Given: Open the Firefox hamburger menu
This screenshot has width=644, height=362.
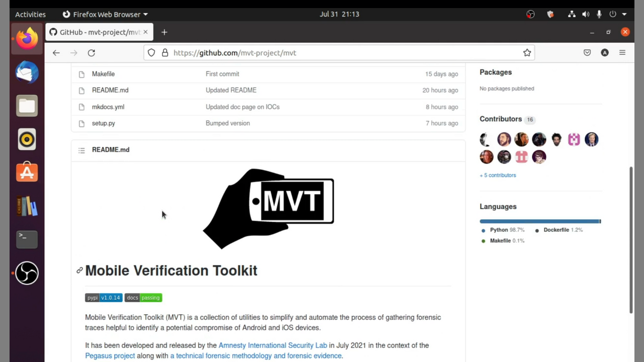Looking at the screenshot, I should (x=622, y=53).
